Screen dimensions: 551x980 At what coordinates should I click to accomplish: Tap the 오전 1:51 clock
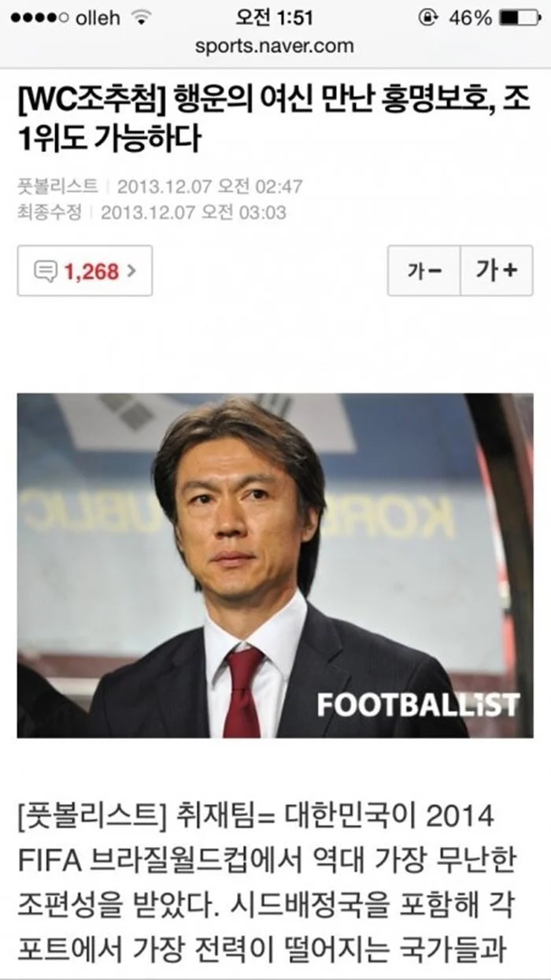tap(275, 17)
